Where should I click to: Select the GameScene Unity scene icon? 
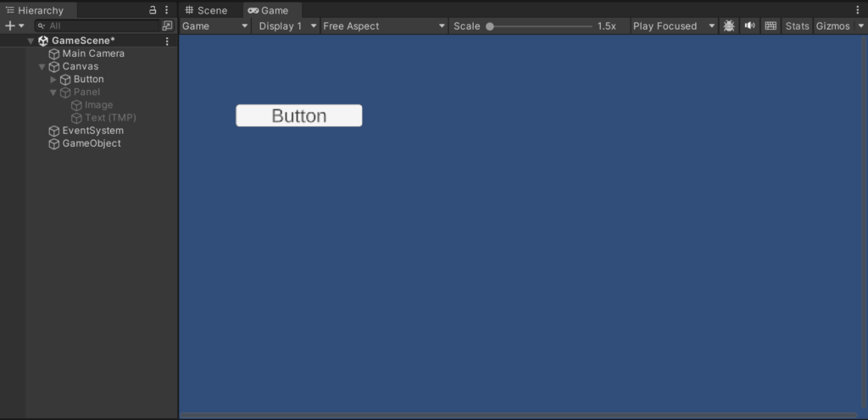click(43, 41)
